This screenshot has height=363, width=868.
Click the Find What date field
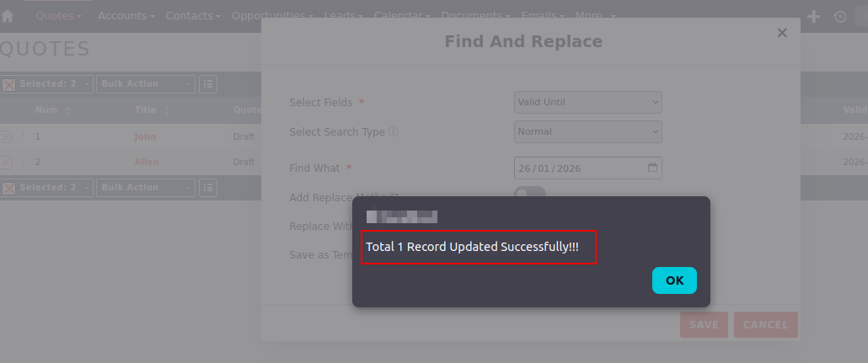coord(577,168)
